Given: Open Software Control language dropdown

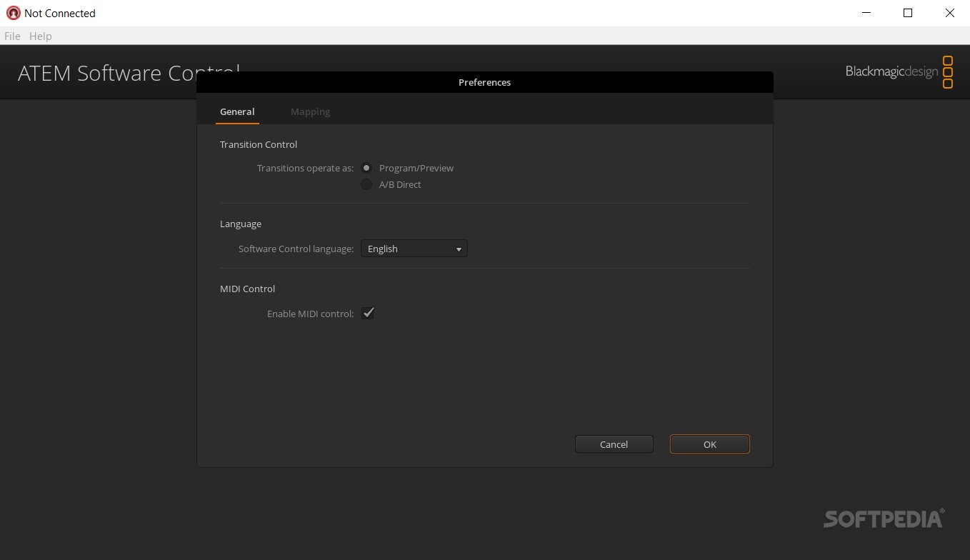Looking at the screenshot, I should click(x=414, y=249).
